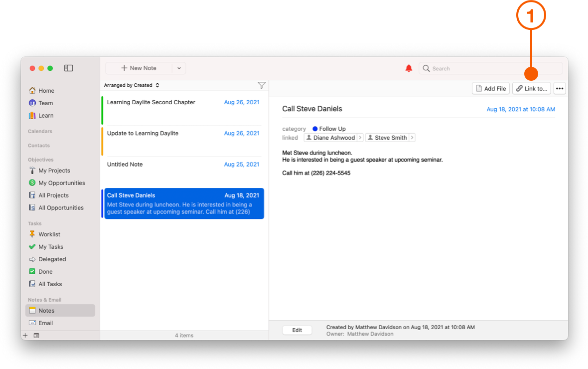Click Owner: Matthew Davidson text

360,334
